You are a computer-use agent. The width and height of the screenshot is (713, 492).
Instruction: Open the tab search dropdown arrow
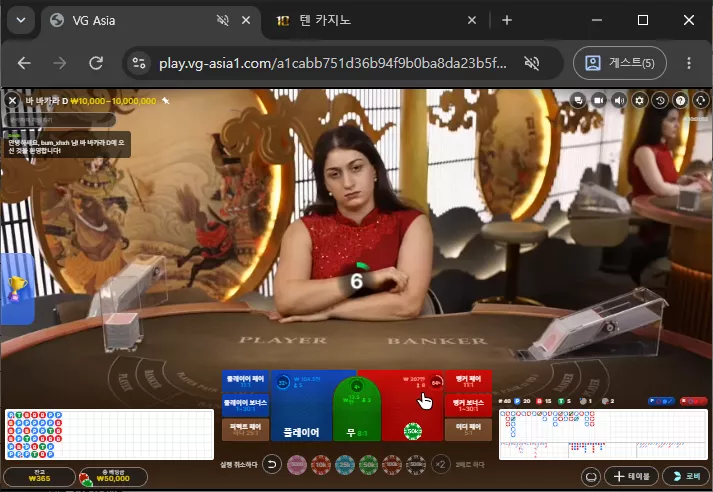tap(21, 20)
